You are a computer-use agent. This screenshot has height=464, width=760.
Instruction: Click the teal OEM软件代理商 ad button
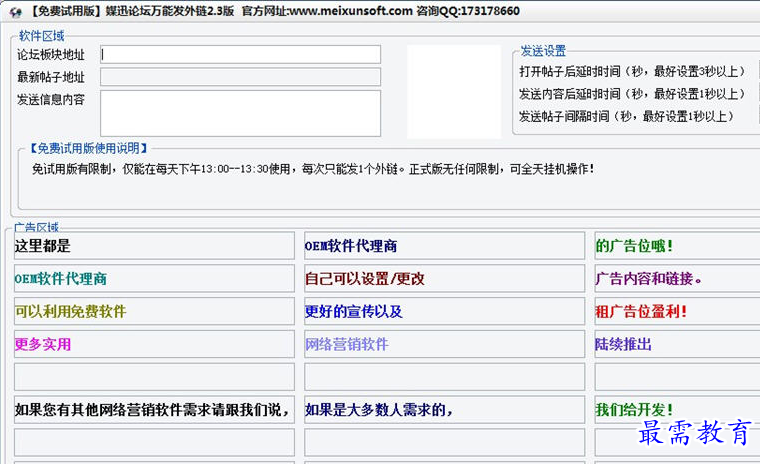pos(154,278)
